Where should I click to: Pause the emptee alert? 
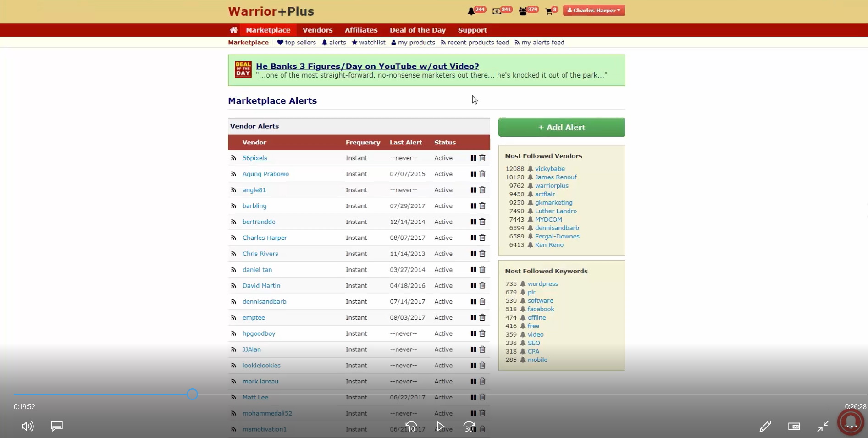click(x=473, y=317)
